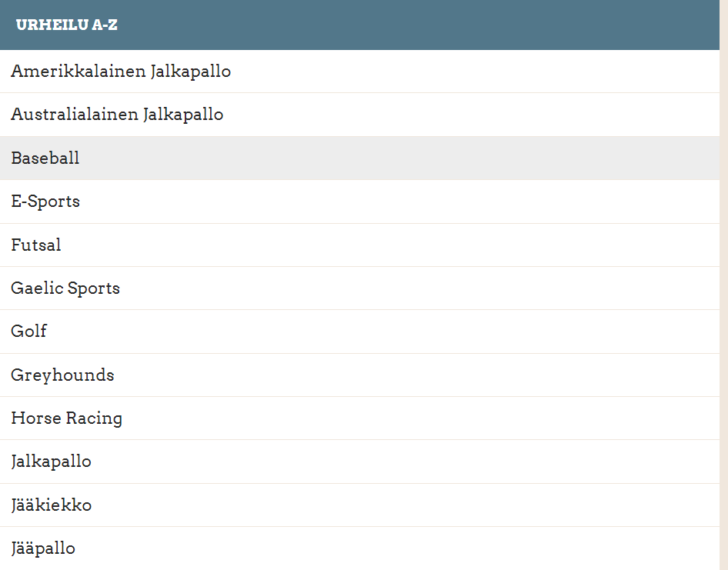Open the Jääpallo entry

(x=43, y=548)
